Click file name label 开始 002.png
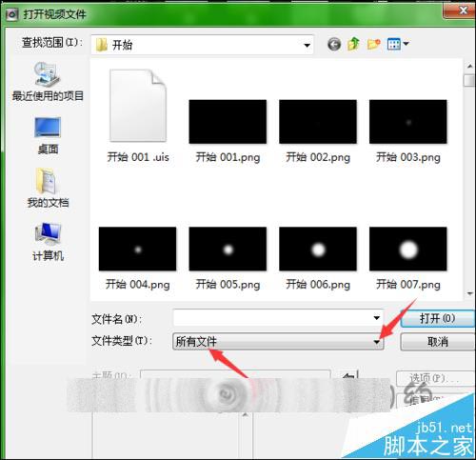 click(x=318, y=157)
